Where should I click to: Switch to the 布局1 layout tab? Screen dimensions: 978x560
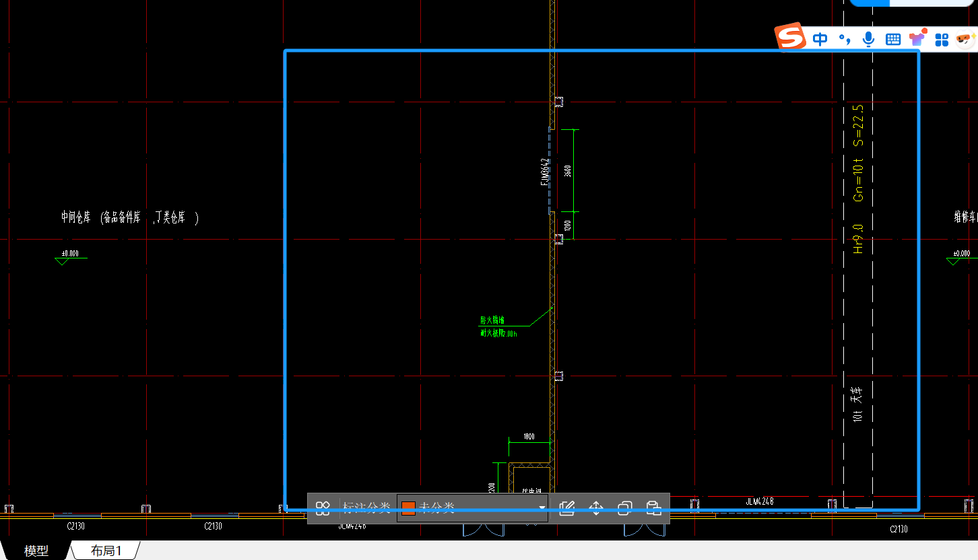(x=106, y=551)
